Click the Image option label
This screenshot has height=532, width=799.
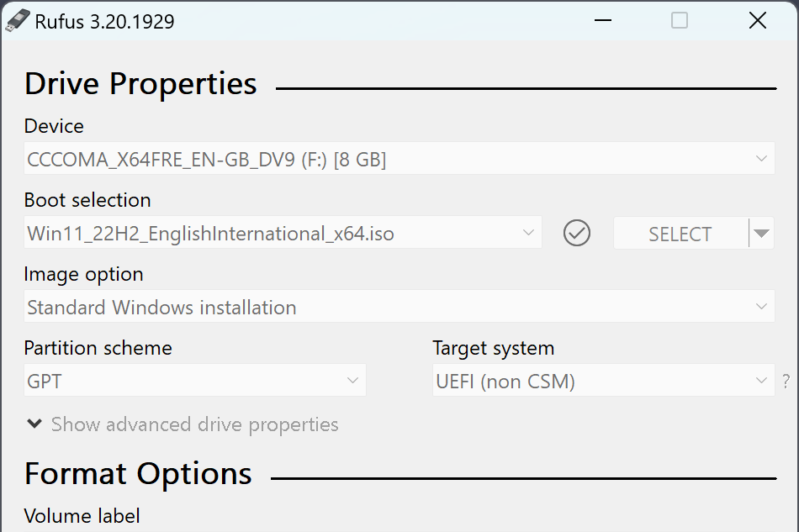point(83,274)
